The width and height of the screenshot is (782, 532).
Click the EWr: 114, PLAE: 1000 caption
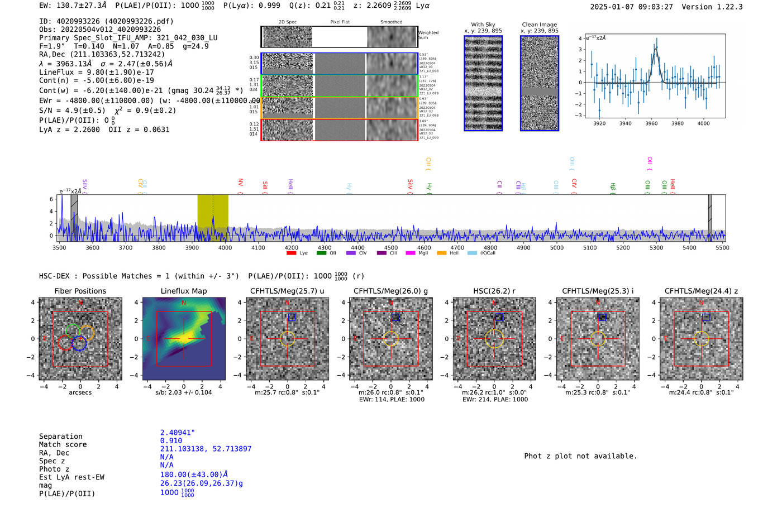point(392,400)
